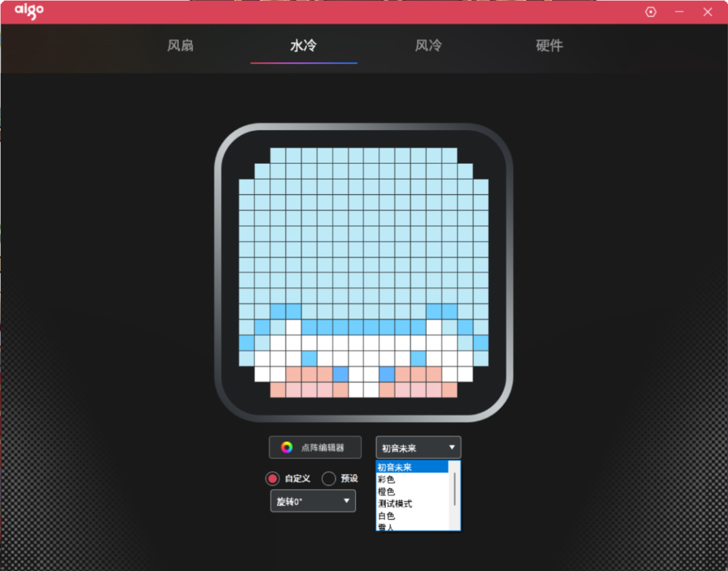728x571 pixels.
Task: Switch to the 硬件 tab
Action: (x=549, y=45)
